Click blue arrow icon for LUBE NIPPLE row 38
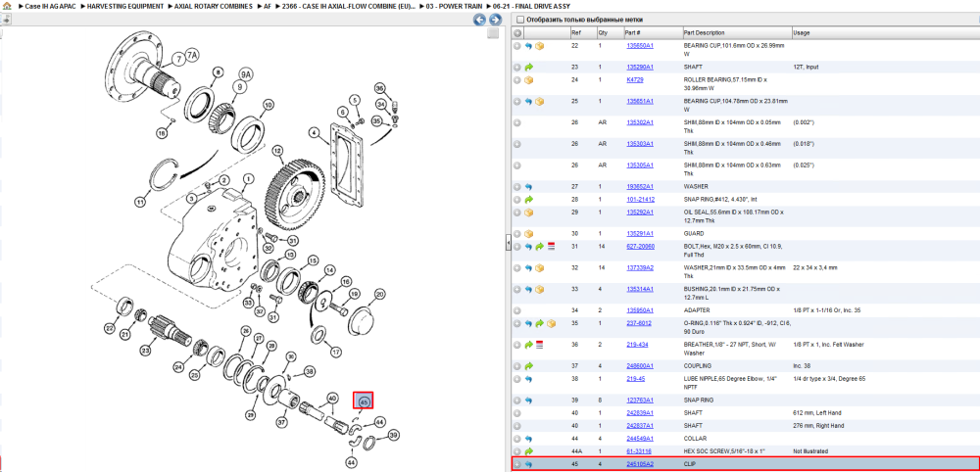 coord(528,379)
